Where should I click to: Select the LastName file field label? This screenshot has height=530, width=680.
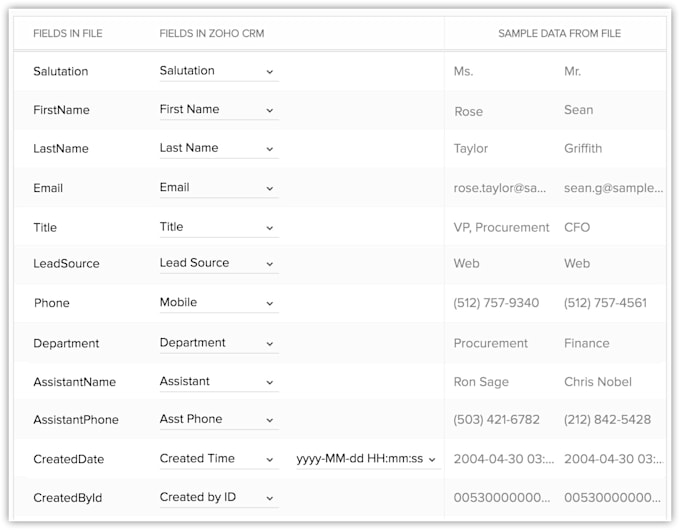(61, 149)
